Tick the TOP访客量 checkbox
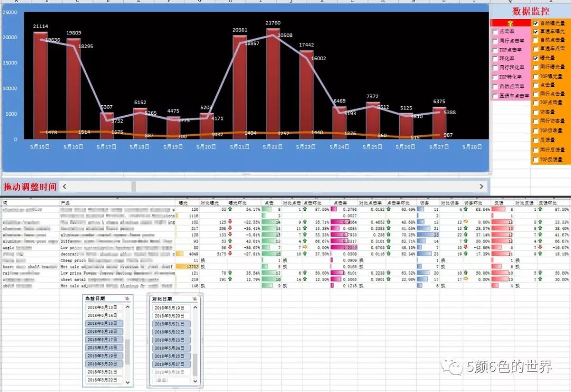 pos(536,130)
